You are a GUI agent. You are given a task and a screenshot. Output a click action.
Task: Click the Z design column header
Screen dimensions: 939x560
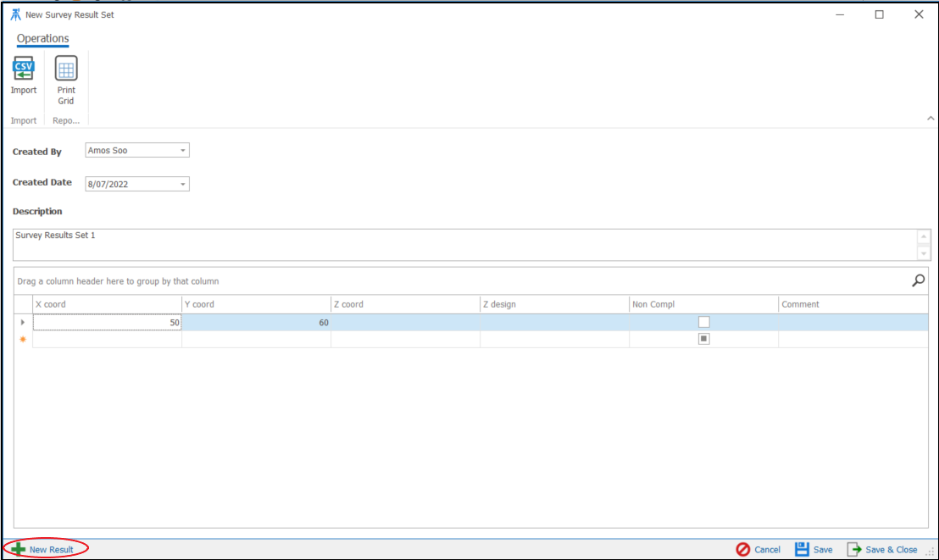click(554, 304)
